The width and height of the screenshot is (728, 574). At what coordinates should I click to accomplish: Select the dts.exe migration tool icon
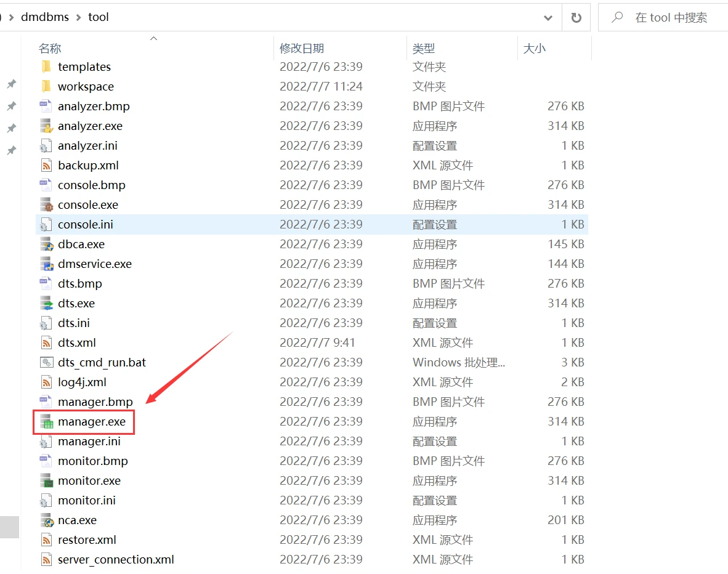[x=47, y=304]
